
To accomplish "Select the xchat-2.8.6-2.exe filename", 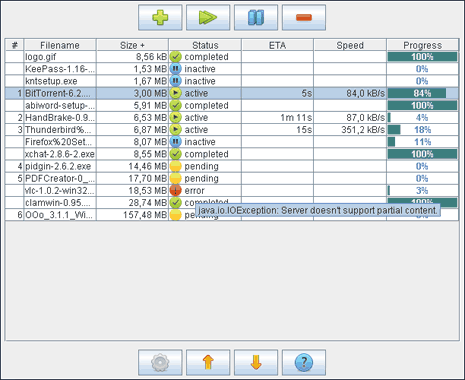I will [x=60, y=154].
